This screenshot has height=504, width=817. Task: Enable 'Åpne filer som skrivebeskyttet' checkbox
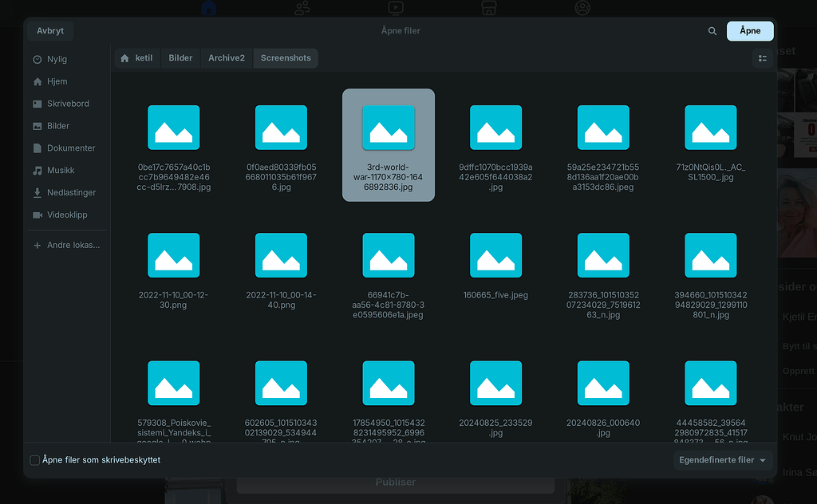(x=34, y=459)
